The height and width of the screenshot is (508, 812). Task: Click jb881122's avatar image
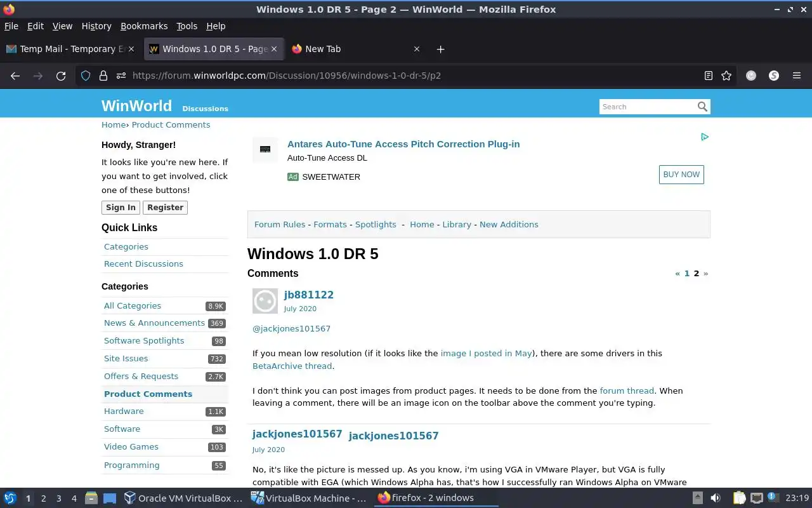(265, 301)
